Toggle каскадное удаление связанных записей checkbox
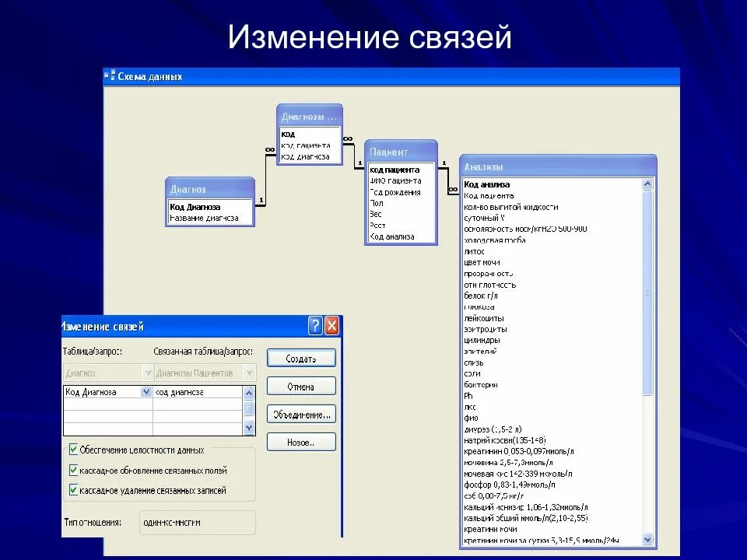The image size is (747, 560). click(x=73, y=489)
